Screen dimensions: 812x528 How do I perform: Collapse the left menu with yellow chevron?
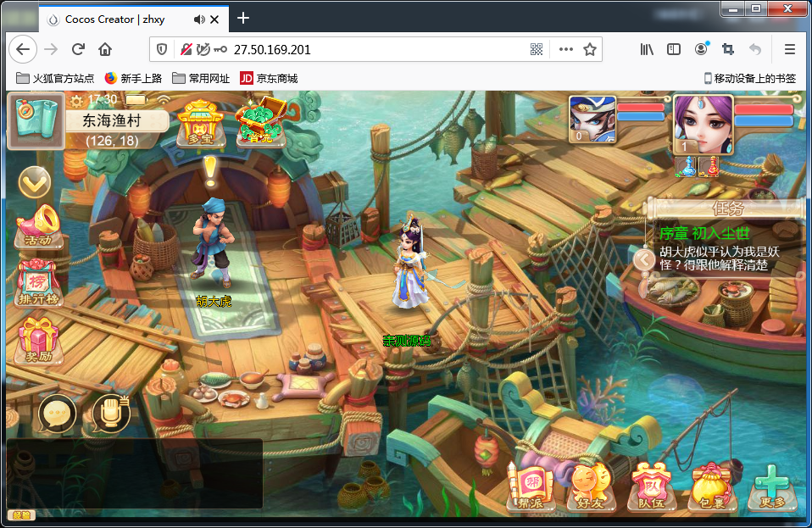click(35, 182)
